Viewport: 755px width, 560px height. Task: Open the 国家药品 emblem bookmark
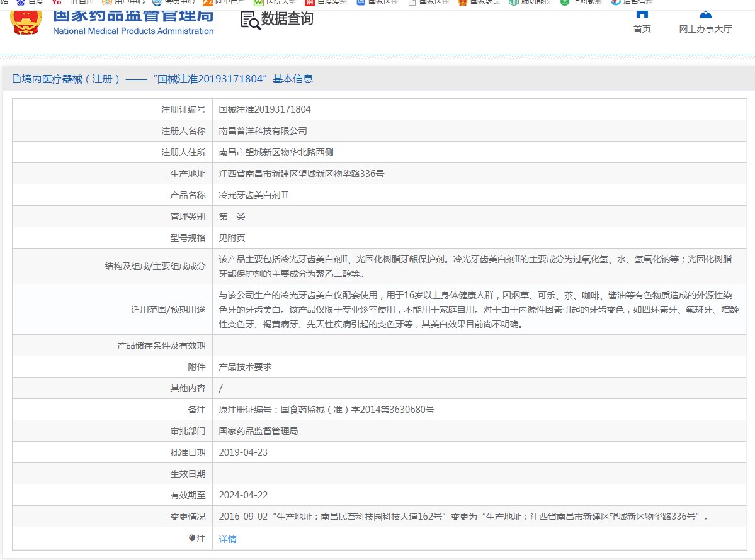click(x=479, y=2)
